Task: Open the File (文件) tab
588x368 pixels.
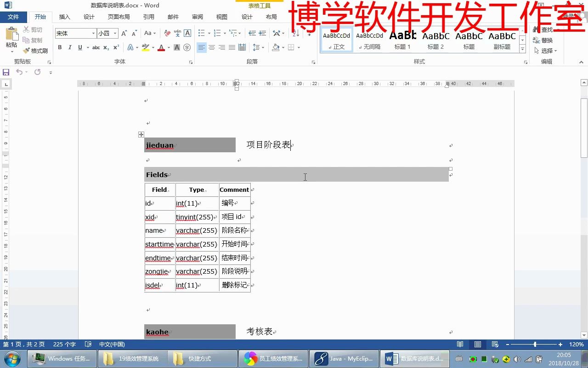Action: coord(13,17)
